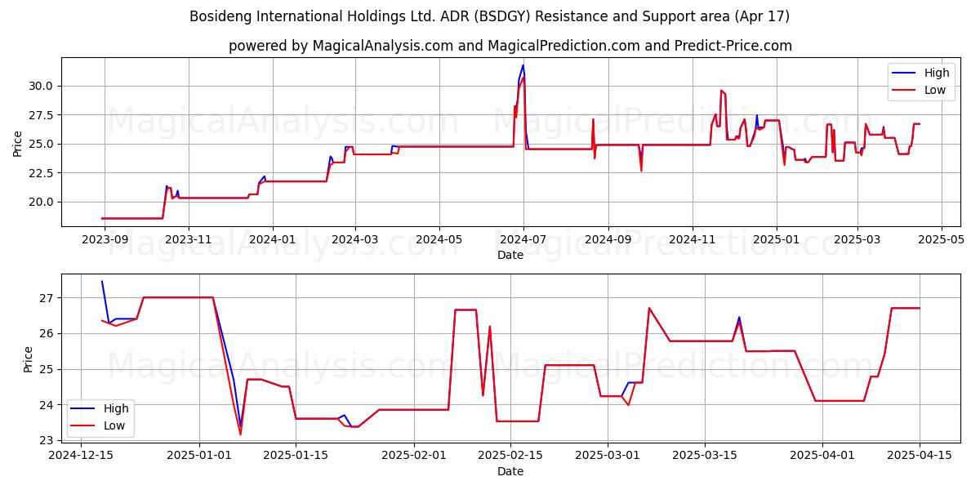
Task: Click the 2025-02-15 x-axis label
Action: pyautogui.click(x=511, y=456)
